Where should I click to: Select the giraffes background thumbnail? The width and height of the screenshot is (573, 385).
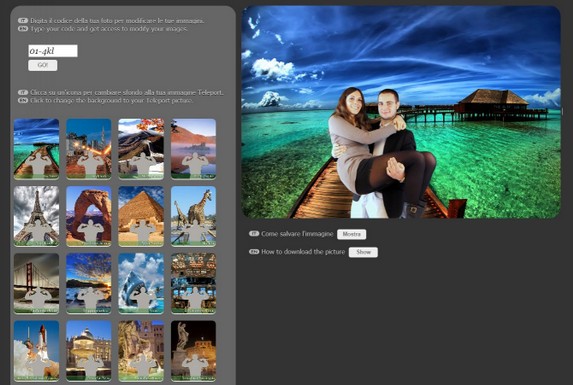click(x=193, y=216)
